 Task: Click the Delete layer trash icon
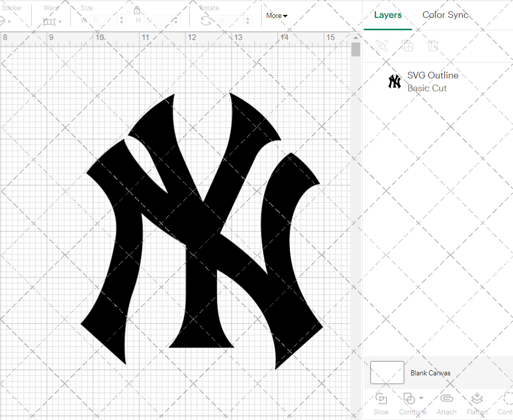click(433, 46)
